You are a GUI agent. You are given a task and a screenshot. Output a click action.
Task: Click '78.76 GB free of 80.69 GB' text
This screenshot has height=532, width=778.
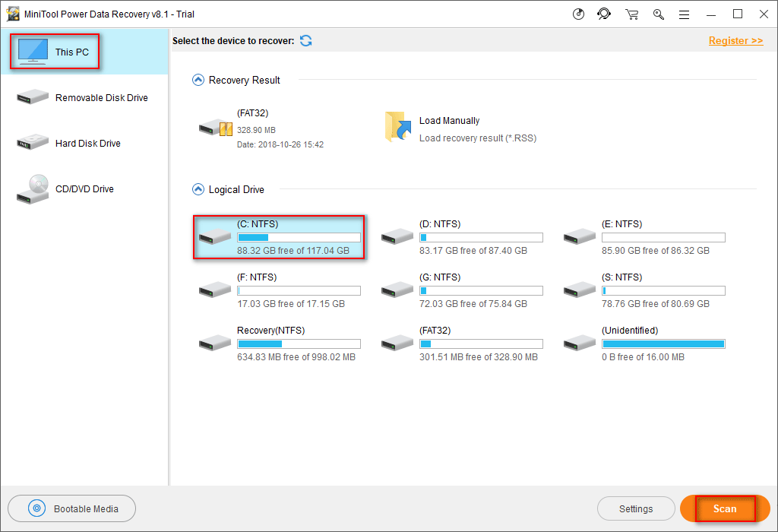pos(656,304)
